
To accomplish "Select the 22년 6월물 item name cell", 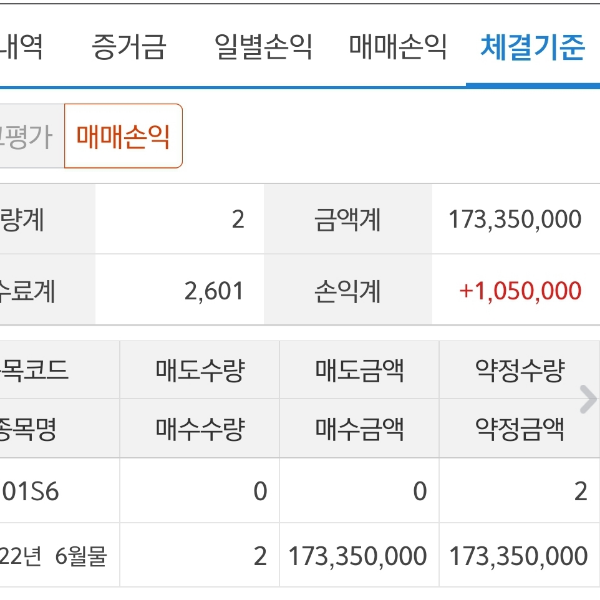I will point(55,555).
